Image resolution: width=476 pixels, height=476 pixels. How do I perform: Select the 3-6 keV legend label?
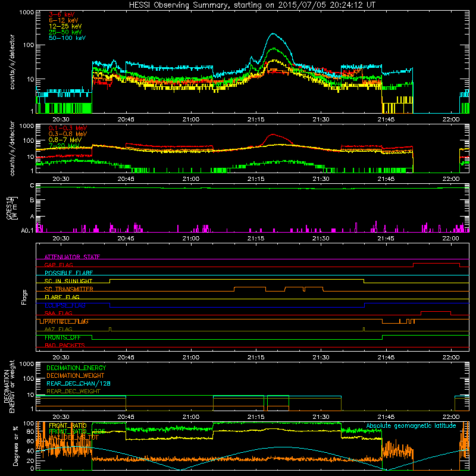pos(61,14)
